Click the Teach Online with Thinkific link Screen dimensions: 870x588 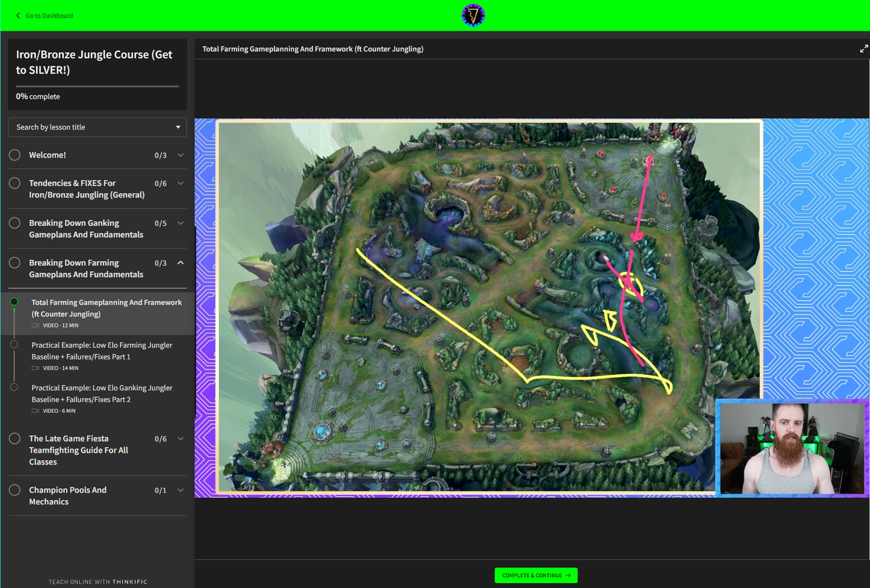tap(98, 582)
